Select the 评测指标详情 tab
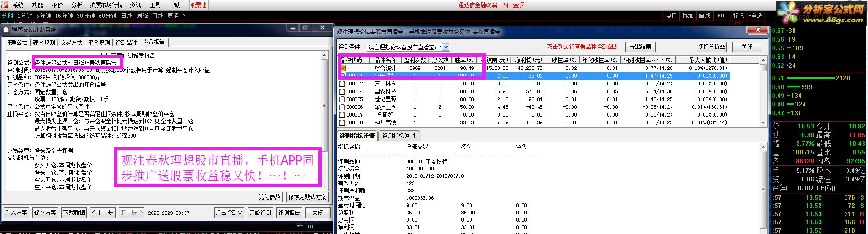The image size is (868, 234). pos(357,136)
